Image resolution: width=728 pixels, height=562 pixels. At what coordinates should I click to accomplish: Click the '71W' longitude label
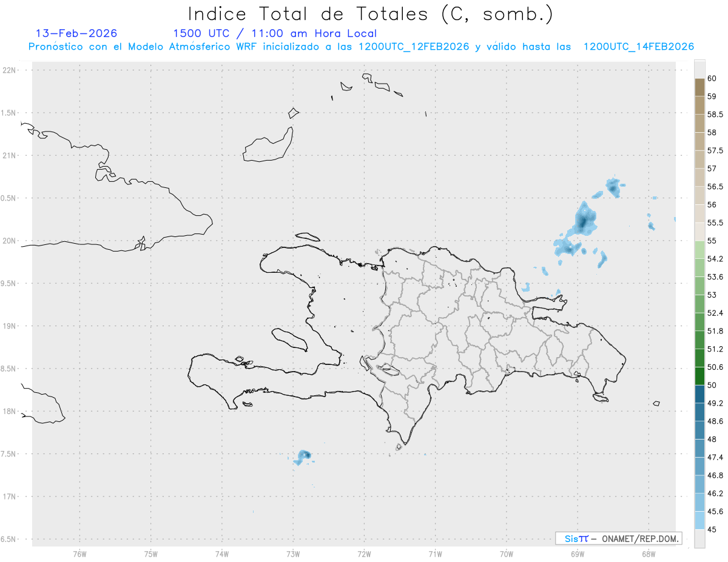435,554
